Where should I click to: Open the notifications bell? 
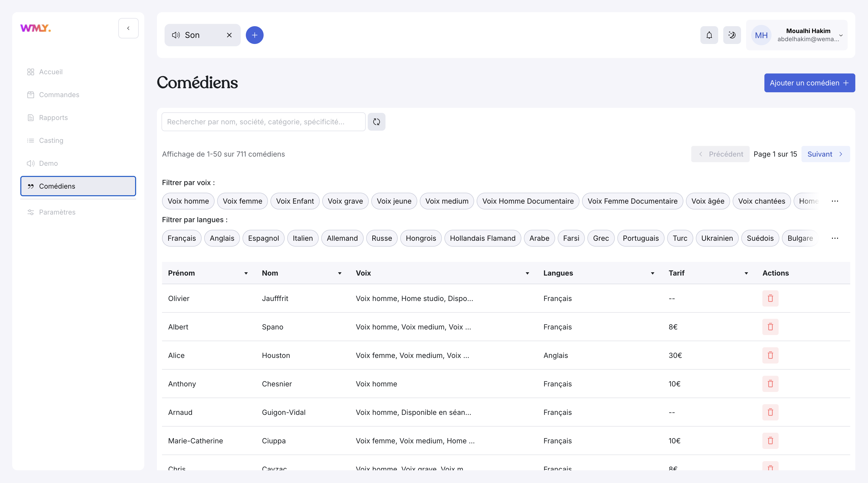pyautogui.click(x=709, y=35)
